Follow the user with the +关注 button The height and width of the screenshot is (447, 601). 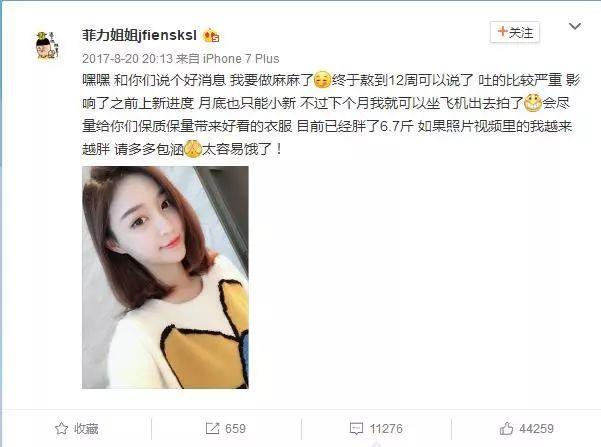pos(515,32)
